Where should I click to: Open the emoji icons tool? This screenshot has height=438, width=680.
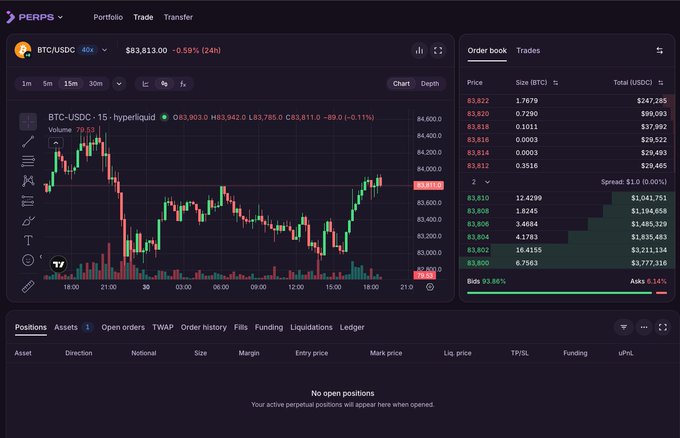[28, 260]
